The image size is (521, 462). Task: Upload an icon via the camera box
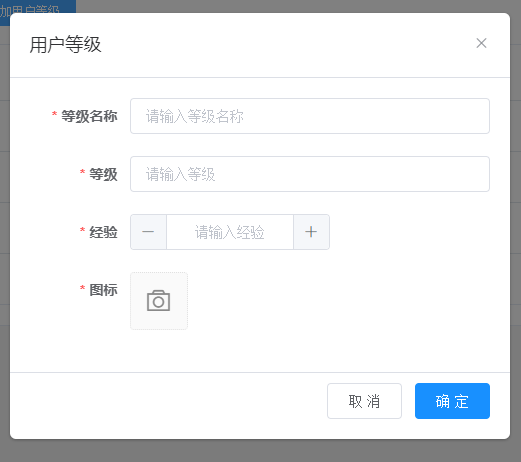159,301
